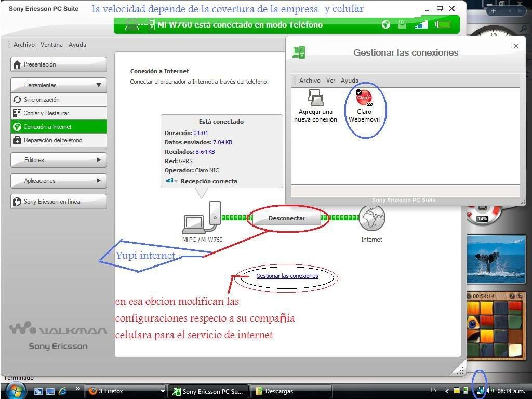Click the yellow note tray icon
Viewport: 532px width, 399px height.
point(457,391)
